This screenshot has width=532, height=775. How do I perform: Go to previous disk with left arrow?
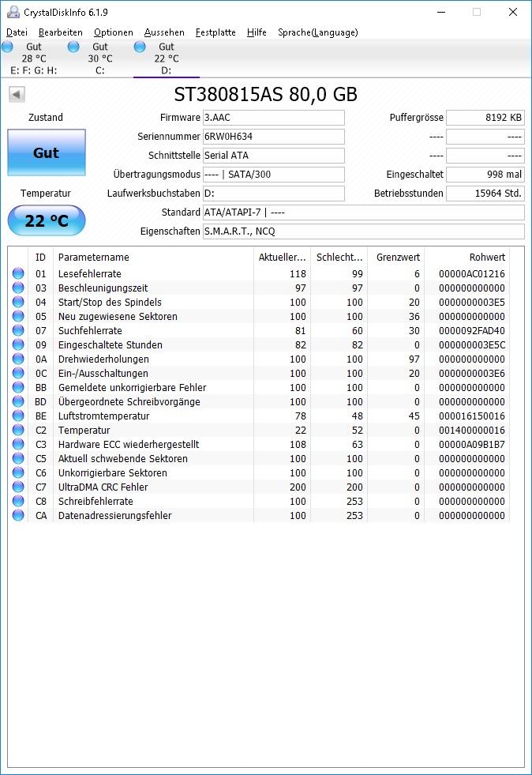[17, 94]
